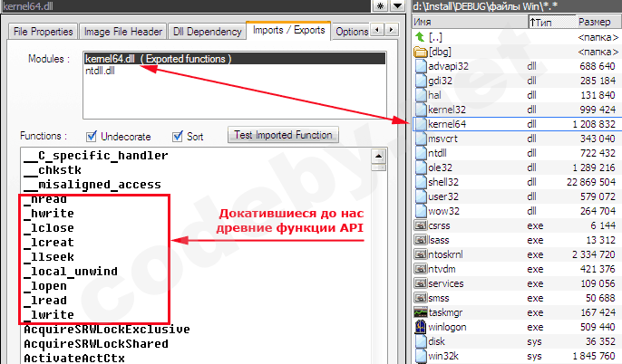Click the Modules list scroll-up arrow
This screenshot has width=622, height=364.
[x=383, y=57]
